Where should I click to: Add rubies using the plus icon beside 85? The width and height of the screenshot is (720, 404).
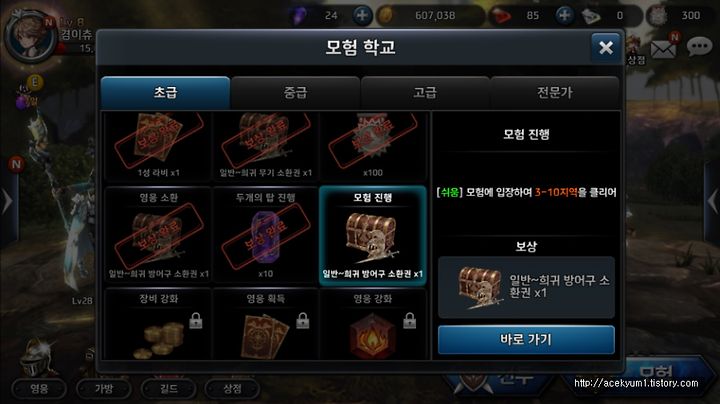point(564,15)
